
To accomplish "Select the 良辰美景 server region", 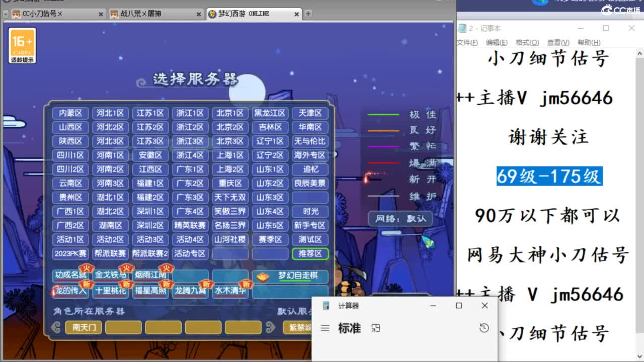I will [310, 184].
